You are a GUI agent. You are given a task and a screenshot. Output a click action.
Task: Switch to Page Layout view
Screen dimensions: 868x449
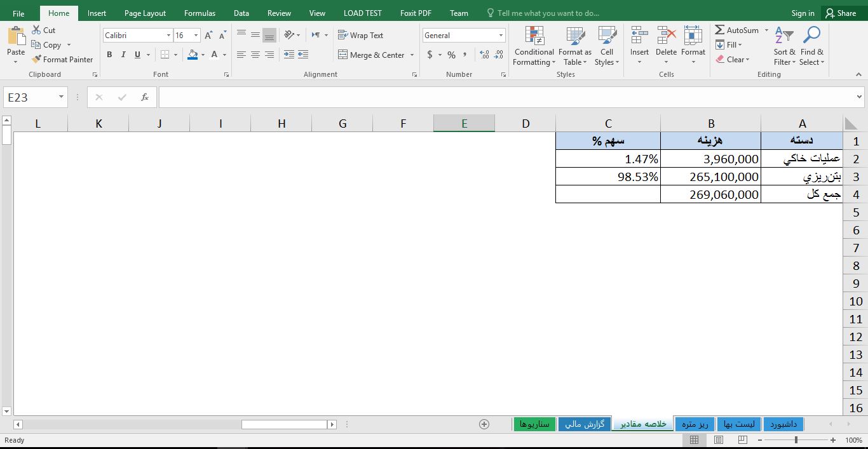pyautogui.click(x=718, y=439)
